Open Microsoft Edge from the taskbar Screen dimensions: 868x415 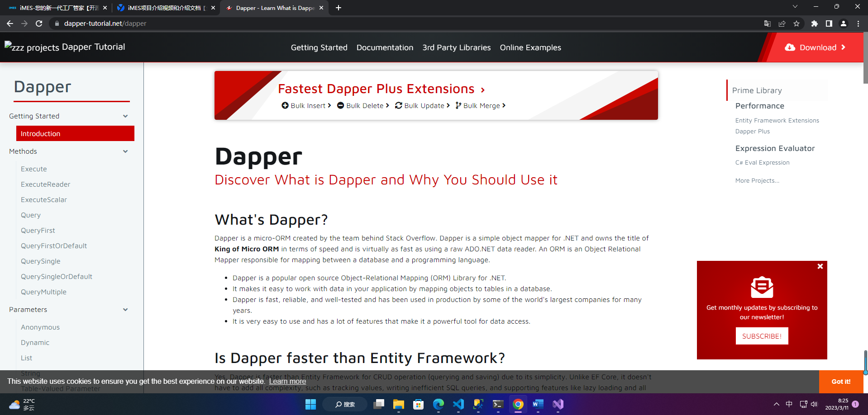pos(438,404)
